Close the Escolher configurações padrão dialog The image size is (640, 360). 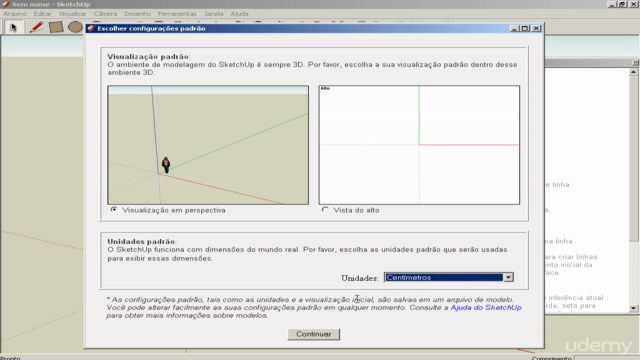pyautogui.click(x=537, y=28)
